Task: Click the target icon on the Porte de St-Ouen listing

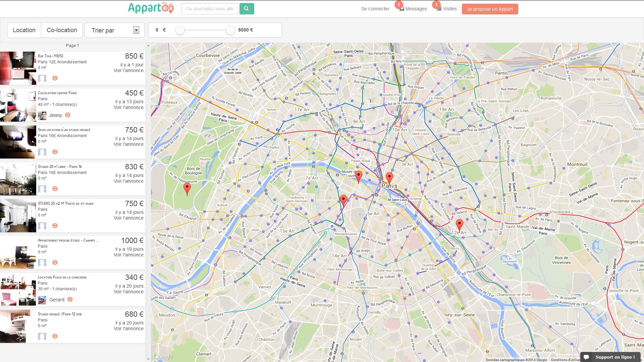Action: pyautogui.click(x=55, y=226)
